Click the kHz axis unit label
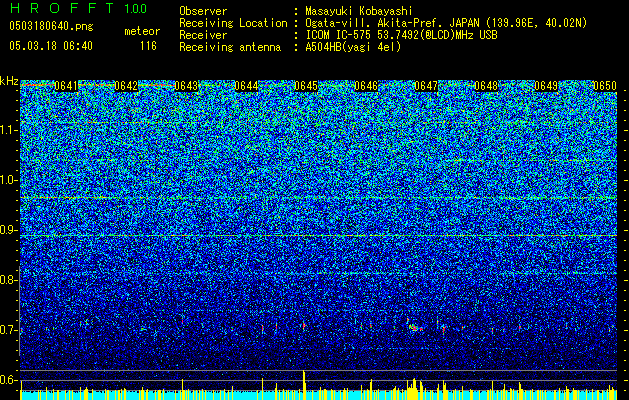Viewport: 629px width, 400px height. (9, 81)
